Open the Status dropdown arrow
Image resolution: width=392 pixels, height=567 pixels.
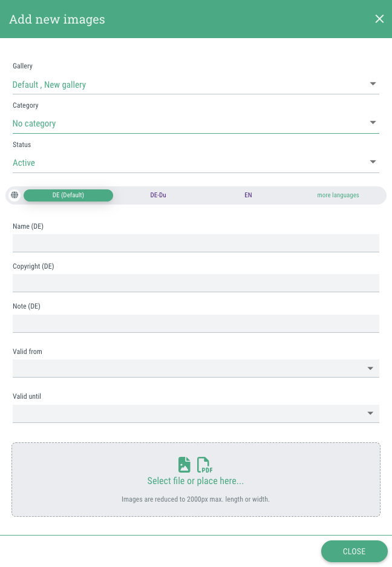tap(373, 162)
